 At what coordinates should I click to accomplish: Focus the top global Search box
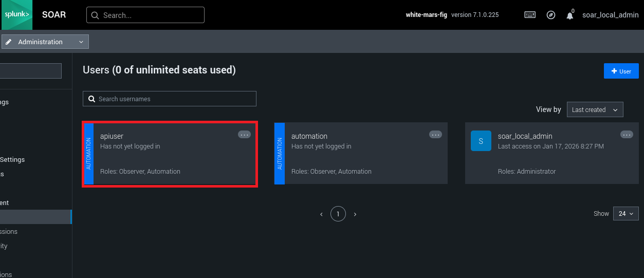click(145, 15)
